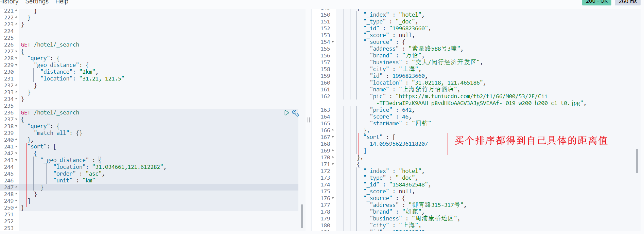The height and width of the screenshot is (234, 644).
Task: Open the Settings menu
Action: click(37, 2)
